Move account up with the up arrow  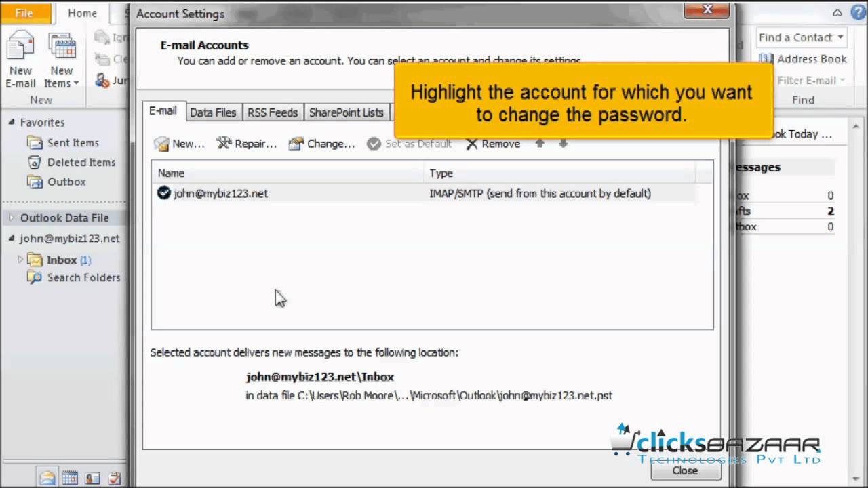pos(540,143)
